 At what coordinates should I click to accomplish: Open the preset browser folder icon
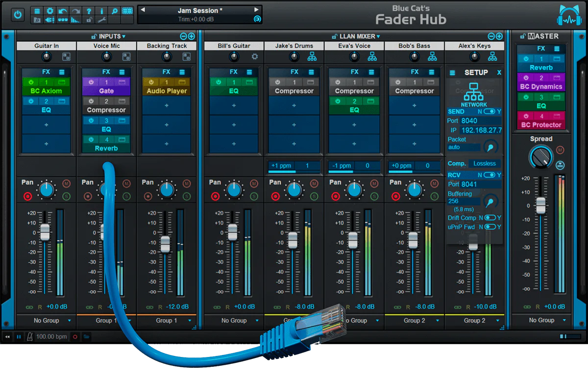(37, 19)
